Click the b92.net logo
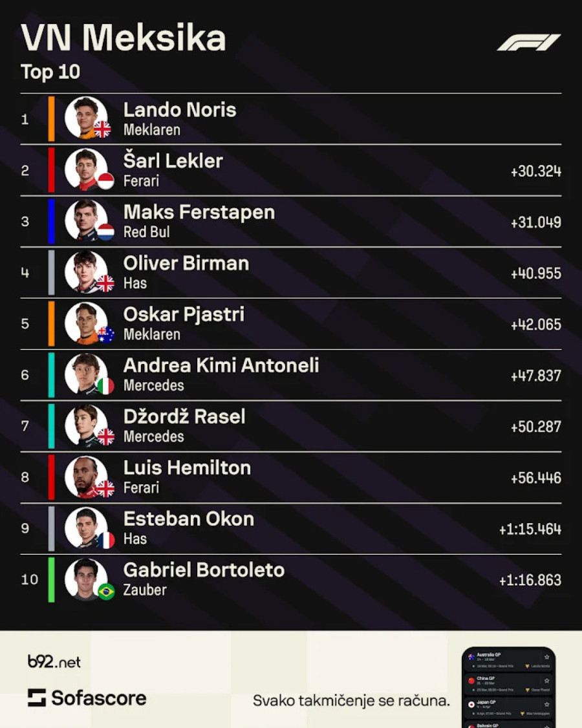Screen dimensions: 582x728 [x=54, y=661]
